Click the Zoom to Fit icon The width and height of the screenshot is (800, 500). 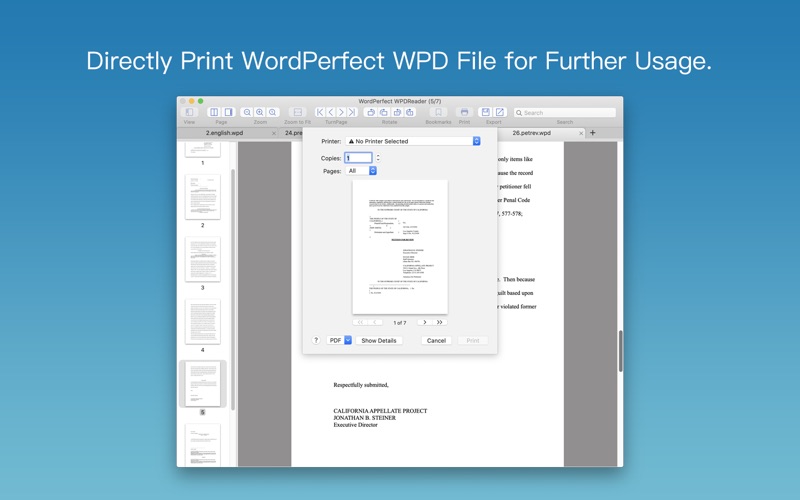click(297, 112)
